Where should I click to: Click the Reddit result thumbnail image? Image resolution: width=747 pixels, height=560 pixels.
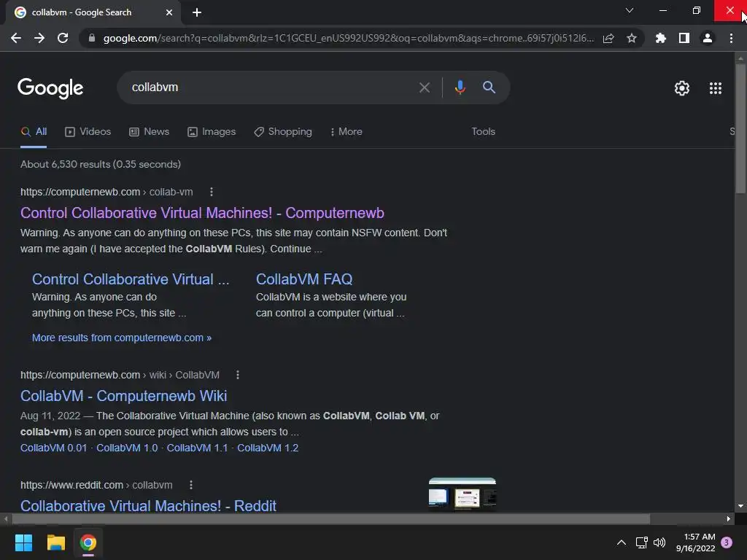tap(462, 494)
